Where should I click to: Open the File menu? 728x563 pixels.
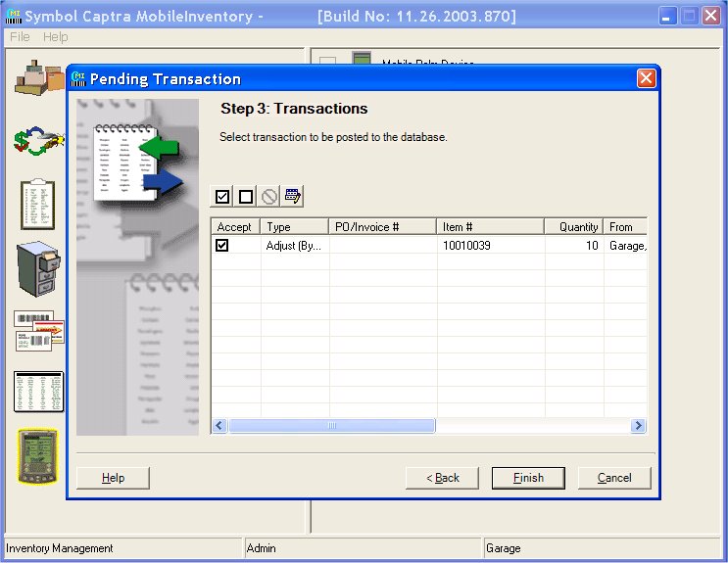pyautogui.click(x=20, y=36)
